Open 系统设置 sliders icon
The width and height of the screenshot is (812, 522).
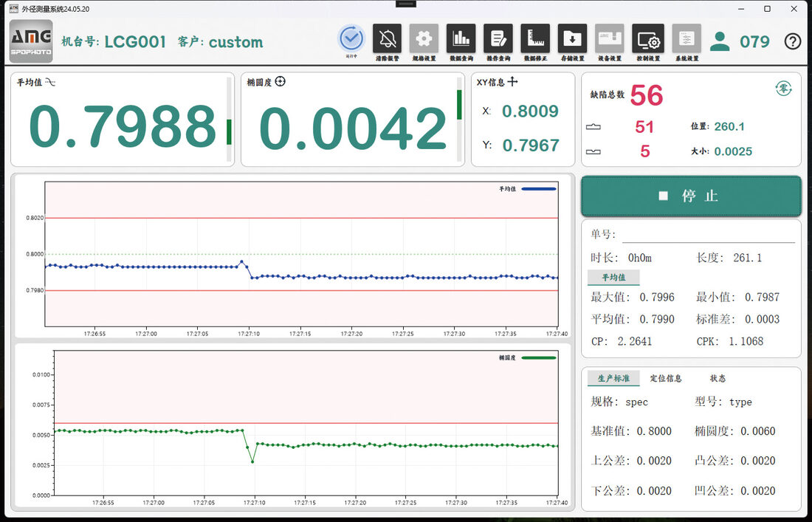[687, 38]
